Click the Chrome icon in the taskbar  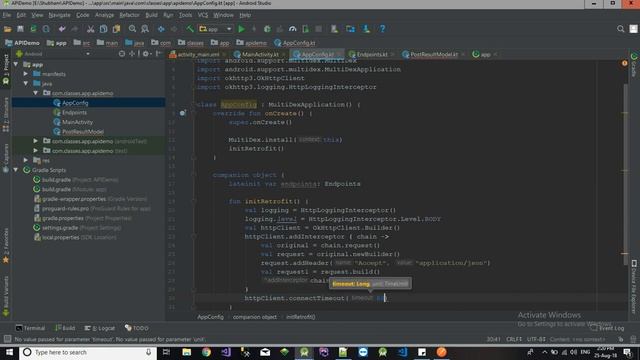206,352
